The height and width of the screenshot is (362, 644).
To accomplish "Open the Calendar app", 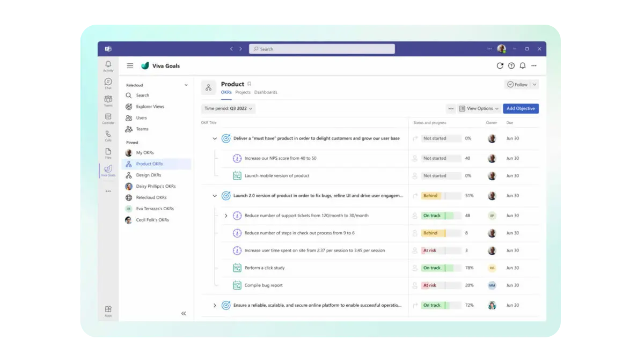I will pyautogui.click(x=108, y=119).
